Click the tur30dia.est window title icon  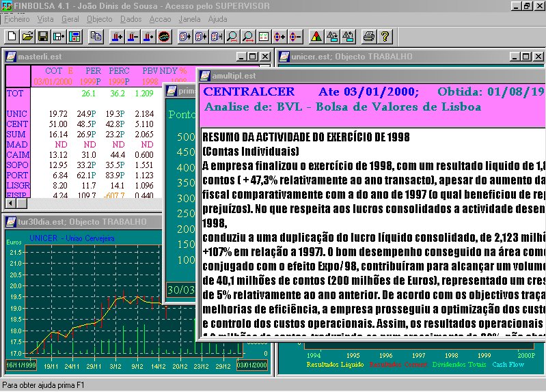pos(11,222)
